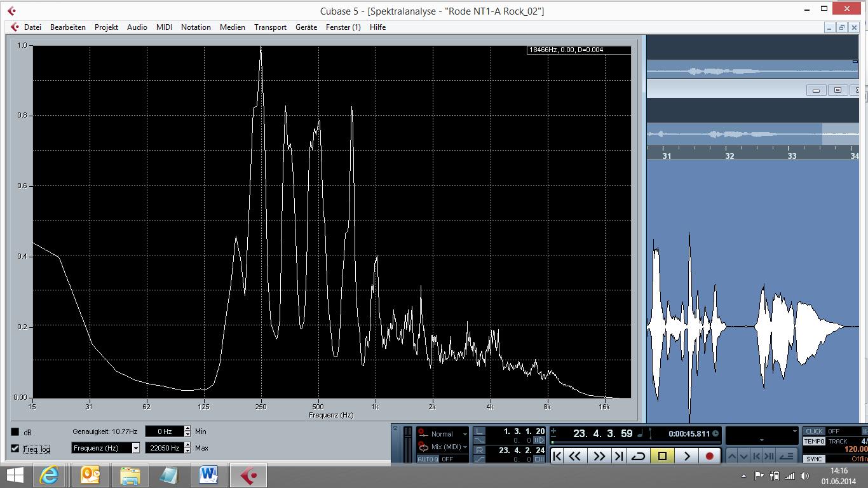The height and width of the screenshot is (488, 868).
Task: Open the Bearbeiten menu
Action: (68, 27)
